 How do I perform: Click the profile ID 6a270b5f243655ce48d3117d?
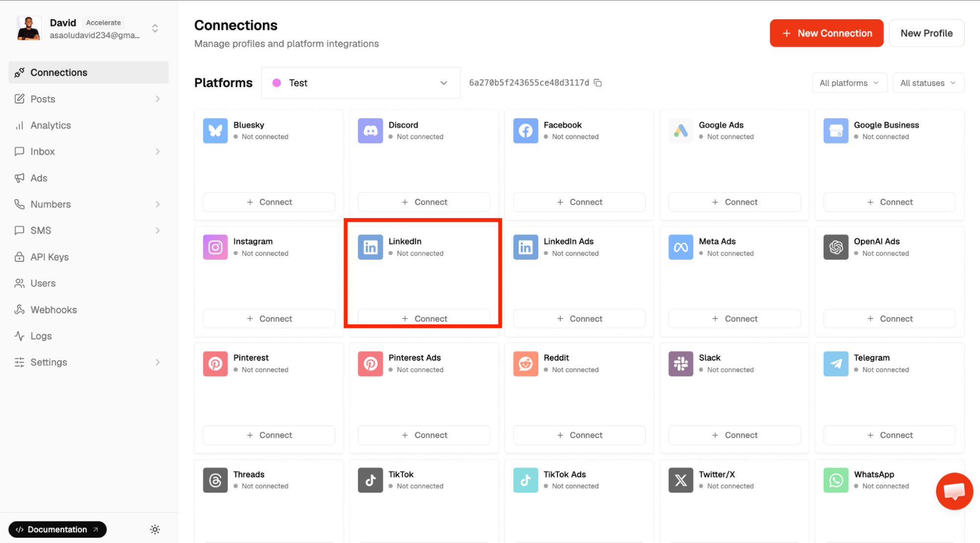coord(529,83)
